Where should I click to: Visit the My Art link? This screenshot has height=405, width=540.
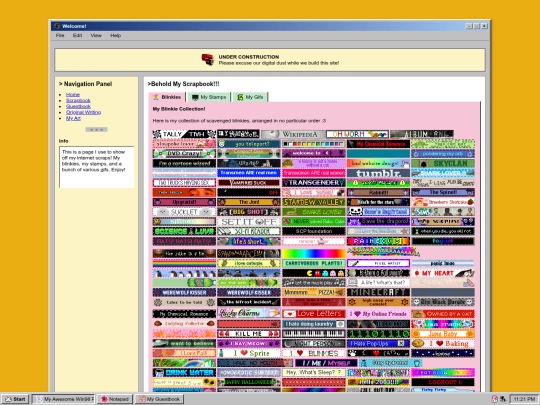click(73, 118)
